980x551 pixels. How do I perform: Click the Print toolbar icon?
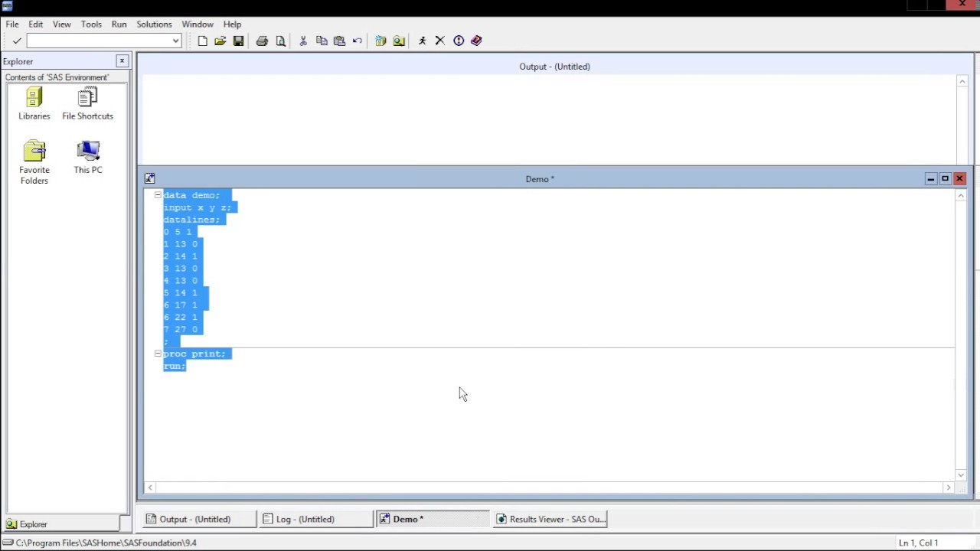tap(262, 41)
